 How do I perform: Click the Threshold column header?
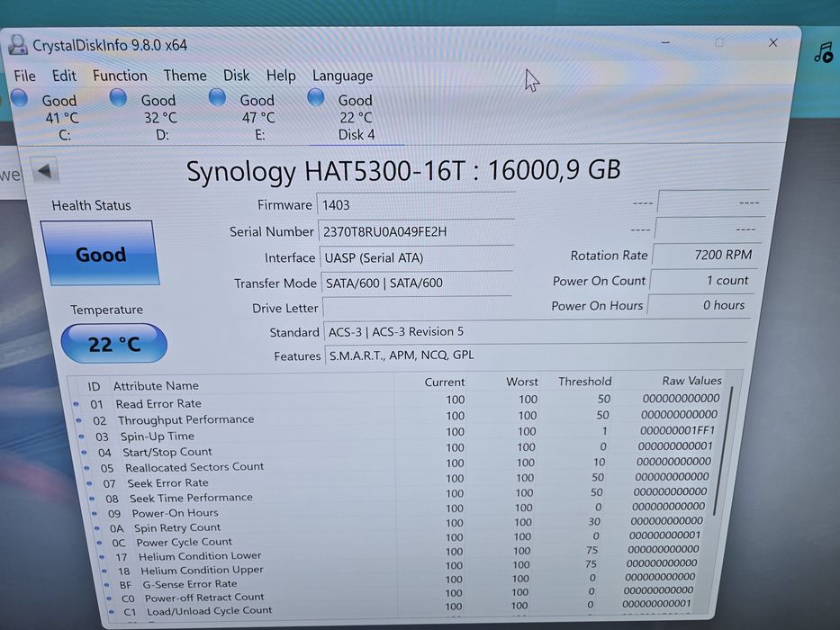(584, 381)
